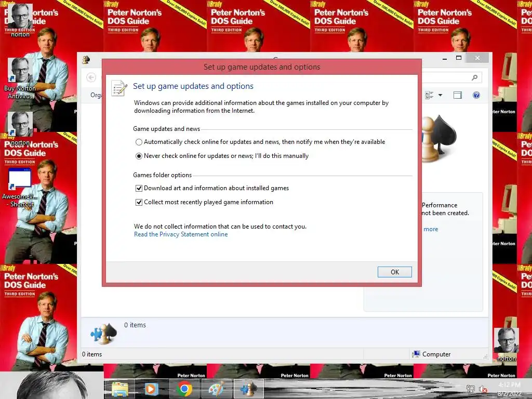
Task: Open the help icon in Games window
Action: [476, 96]
